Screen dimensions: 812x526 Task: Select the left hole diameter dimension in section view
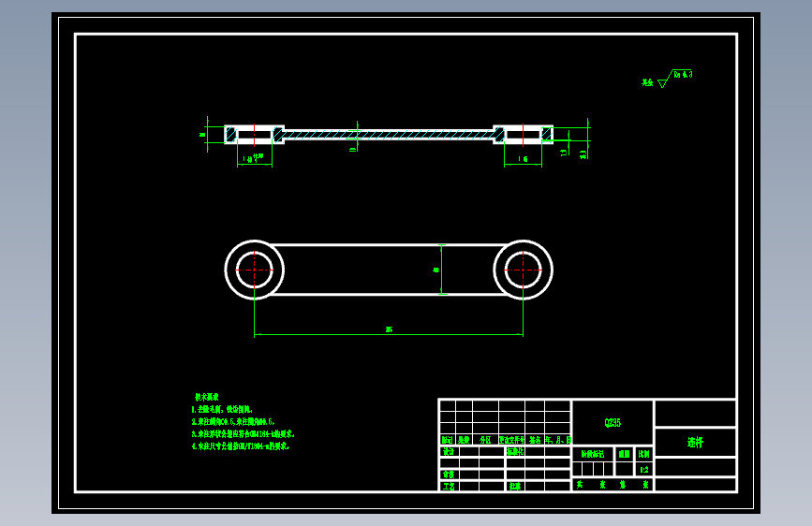(x=253, y=158)
